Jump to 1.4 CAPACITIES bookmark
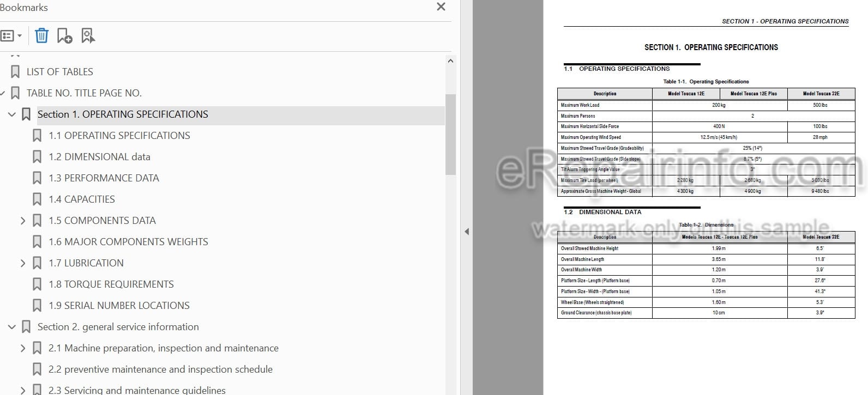This screenshot has width=868, height=395. coord(82,199)
